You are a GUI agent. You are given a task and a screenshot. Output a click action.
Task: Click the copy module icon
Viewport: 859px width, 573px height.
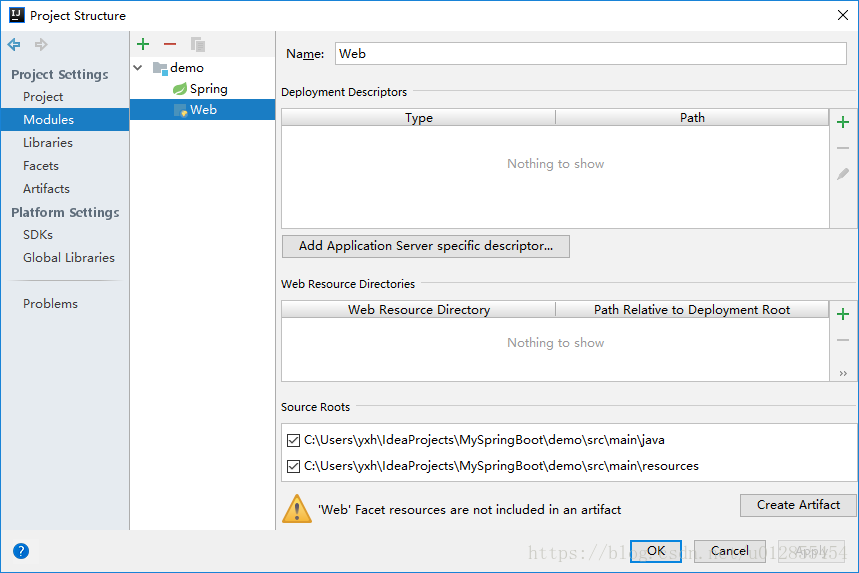tap(198, 44)
